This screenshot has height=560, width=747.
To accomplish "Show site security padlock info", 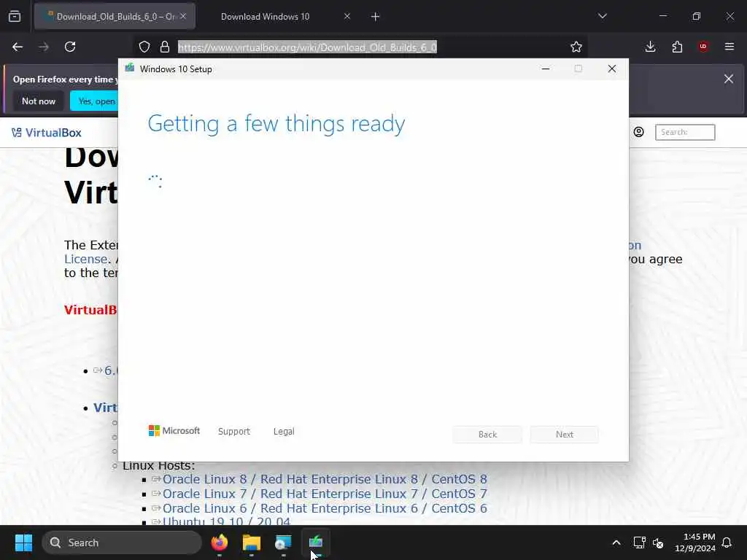I will pyautogui.click(x=165, y=47).
